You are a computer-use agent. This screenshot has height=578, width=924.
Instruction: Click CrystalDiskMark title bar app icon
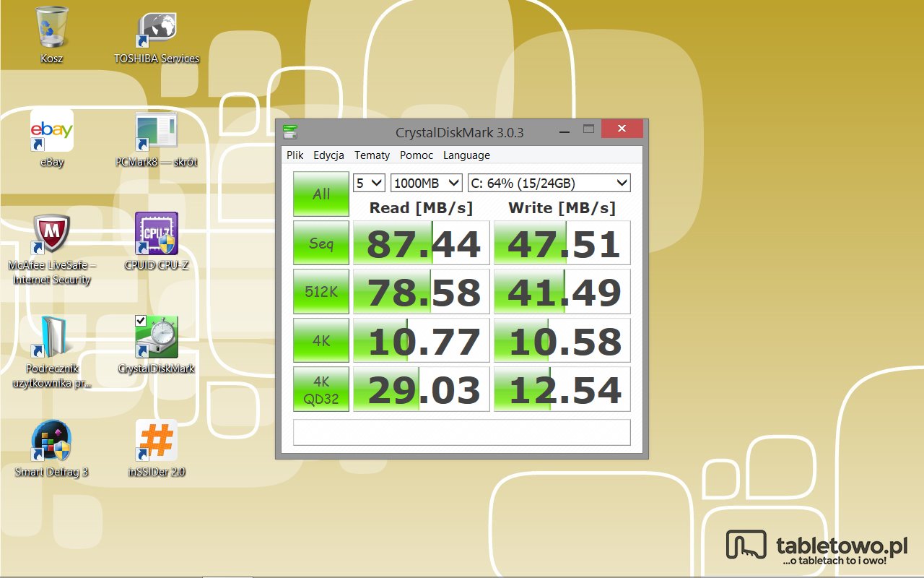pos(290,132)
